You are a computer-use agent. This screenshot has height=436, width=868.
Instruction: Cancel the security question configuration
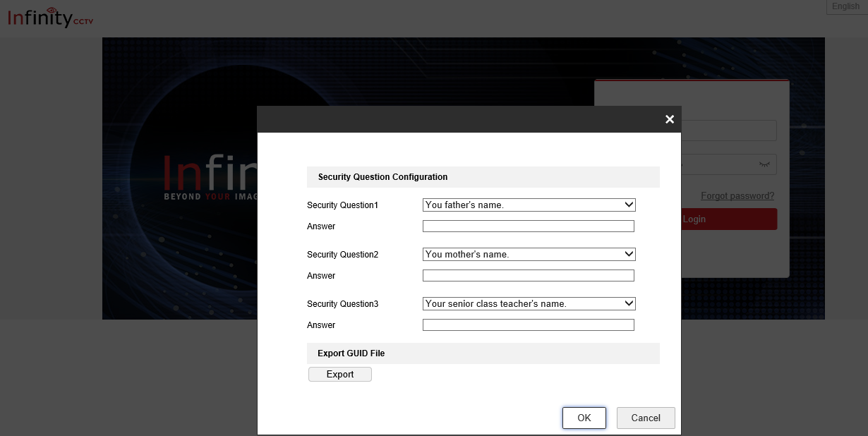coord(645,418)
